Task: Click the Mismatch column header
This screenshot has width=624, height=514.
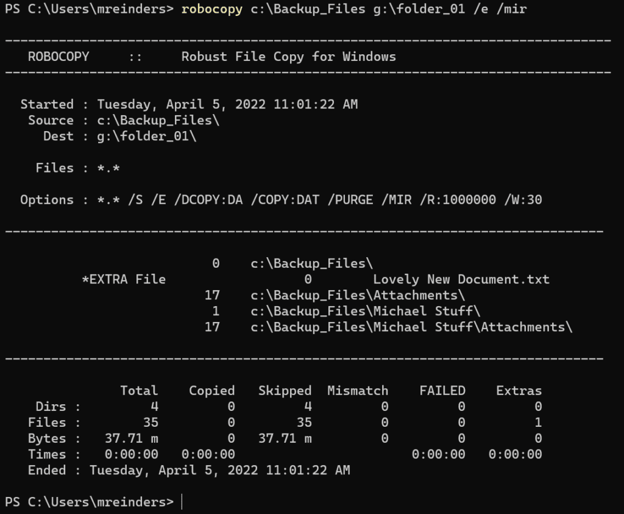Action: coord(358,391)
